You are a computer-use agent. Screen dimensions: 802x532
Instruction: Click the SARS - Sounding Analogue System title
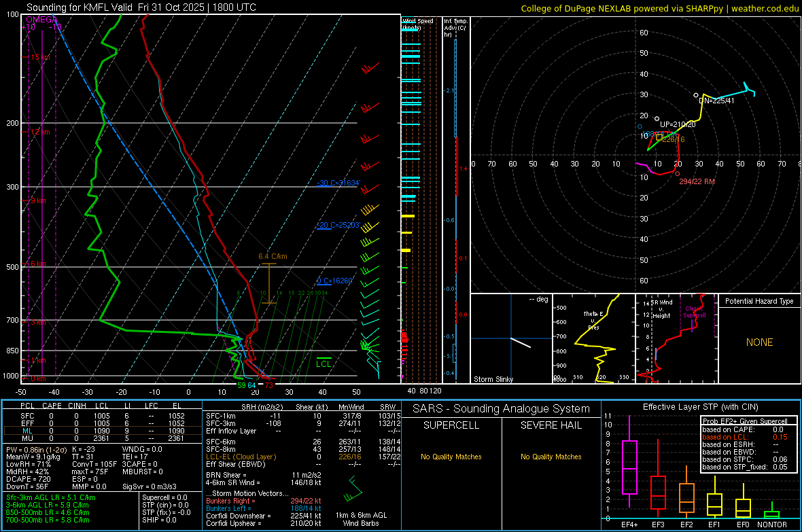pos(501,409)
